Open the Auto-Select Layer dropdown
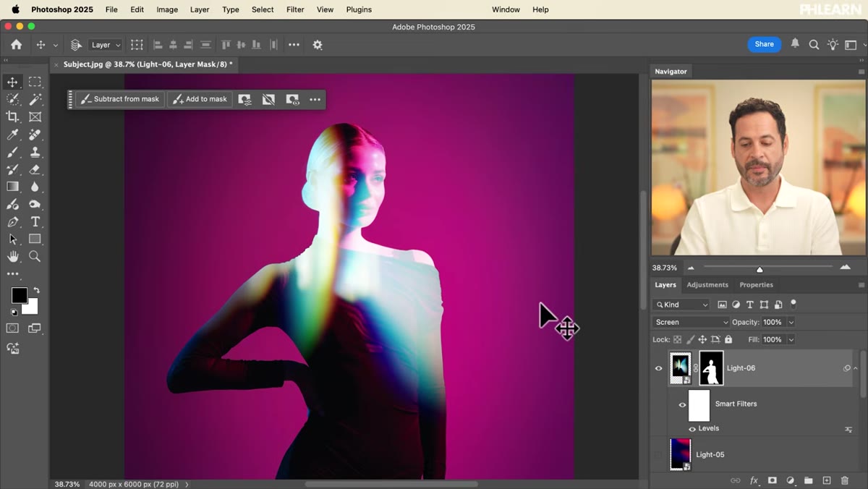The width and height of the screenshot is (868, 489). click(x=106, y=45)
